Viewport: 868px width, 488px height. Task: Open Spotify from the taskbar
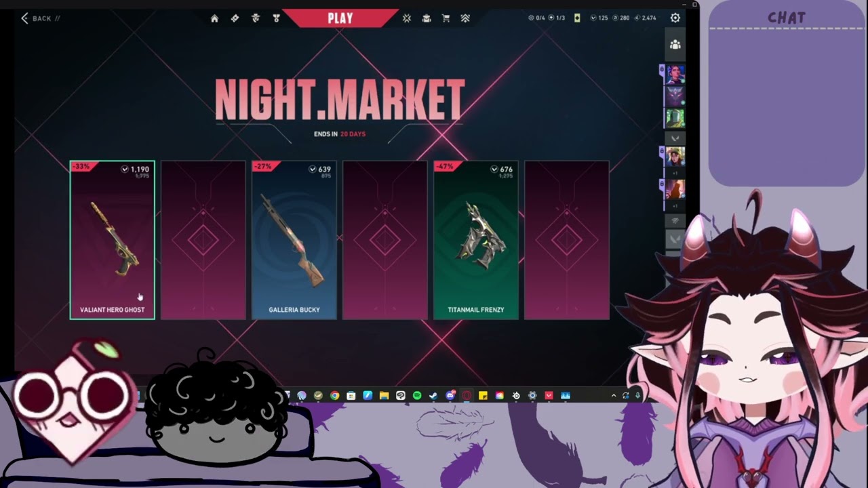[417, 395]
